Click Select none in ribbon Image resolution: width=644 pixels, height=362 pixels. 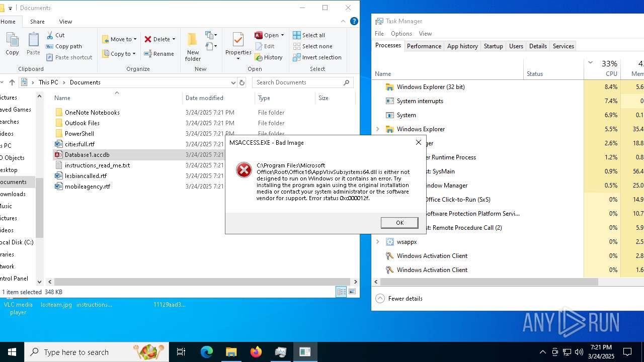[312, 46]
